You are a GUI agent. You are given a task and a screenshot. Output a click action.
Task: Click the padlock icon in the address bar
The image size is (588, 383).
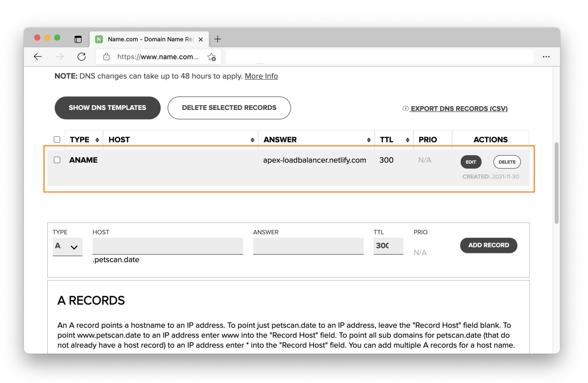coord(106,57)
